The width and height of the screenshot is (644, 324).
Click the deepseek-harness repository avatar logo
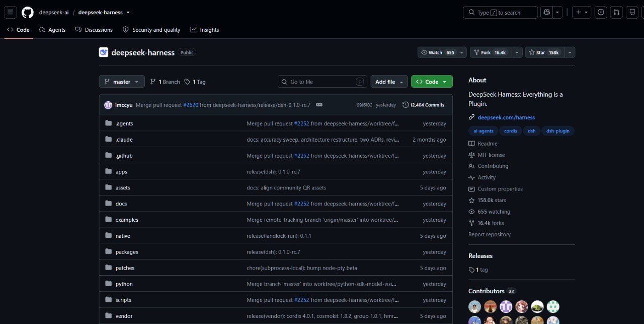[x=104, y=52]
